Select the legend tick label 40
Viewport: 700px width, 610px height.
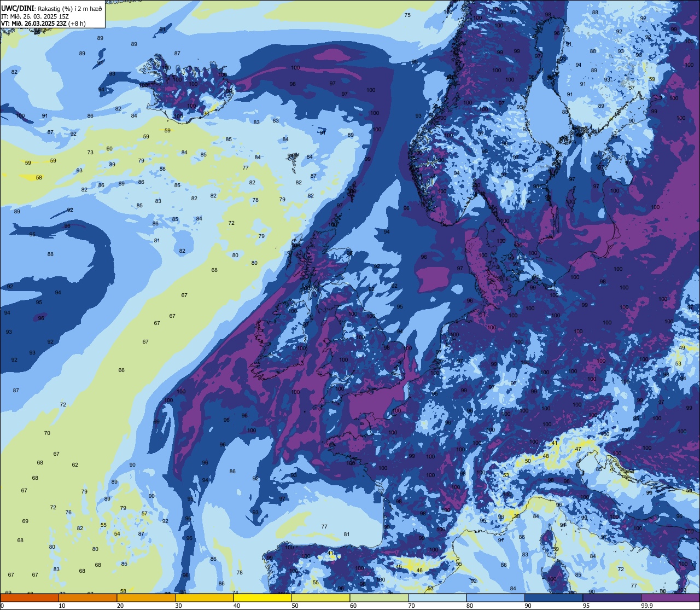pyautogui.click(x=237, y=606)
